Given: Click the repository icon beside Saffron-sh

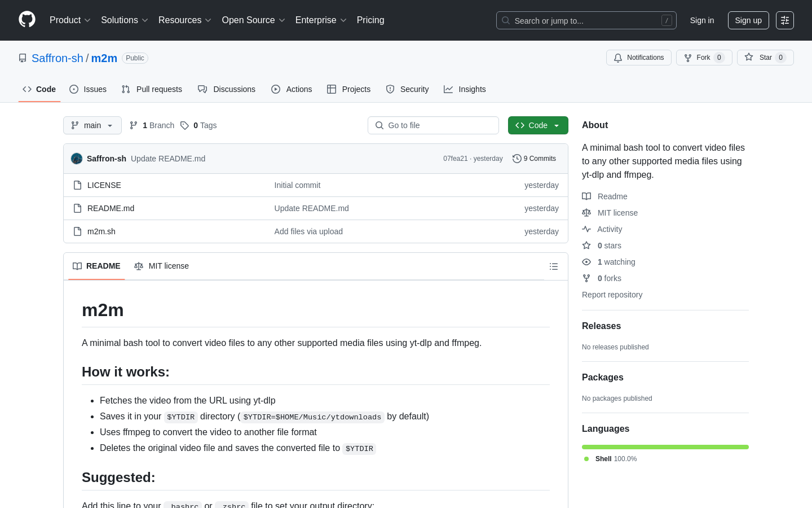Looking at the screenshot, I should pos(23,58).
